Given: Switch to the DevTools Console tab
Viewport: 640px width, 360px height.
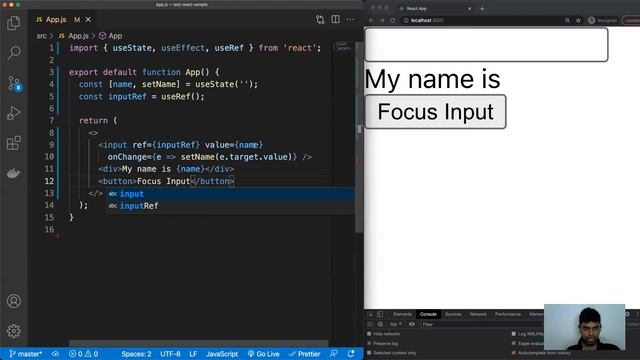Looking at the screenshot, I should (x=428, y=314).
